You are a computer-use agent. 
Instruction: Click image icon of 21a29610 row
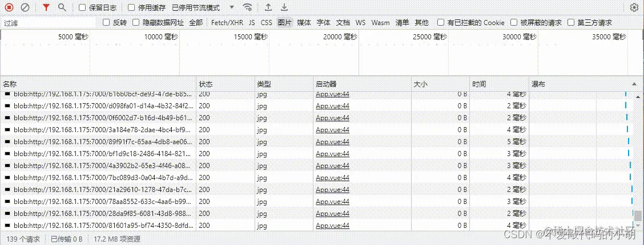pos(7,190)
